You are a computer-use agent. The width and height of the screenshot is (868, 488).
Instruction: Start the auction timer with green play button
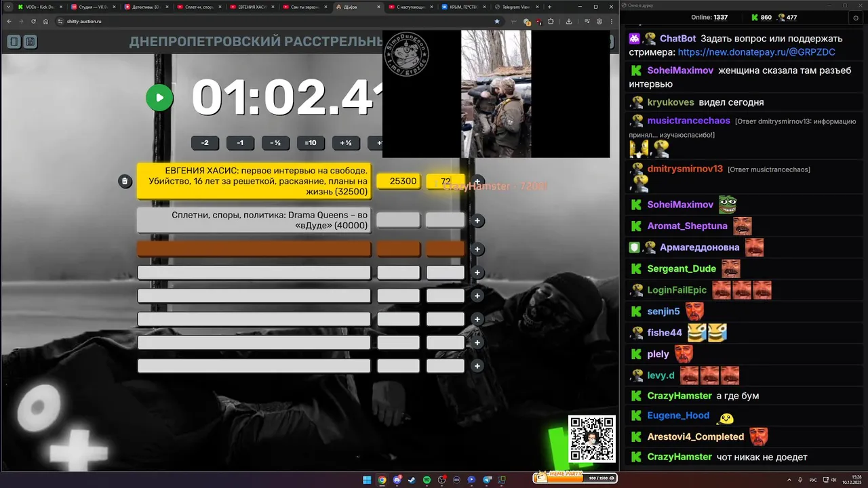(x=159, y=98)
